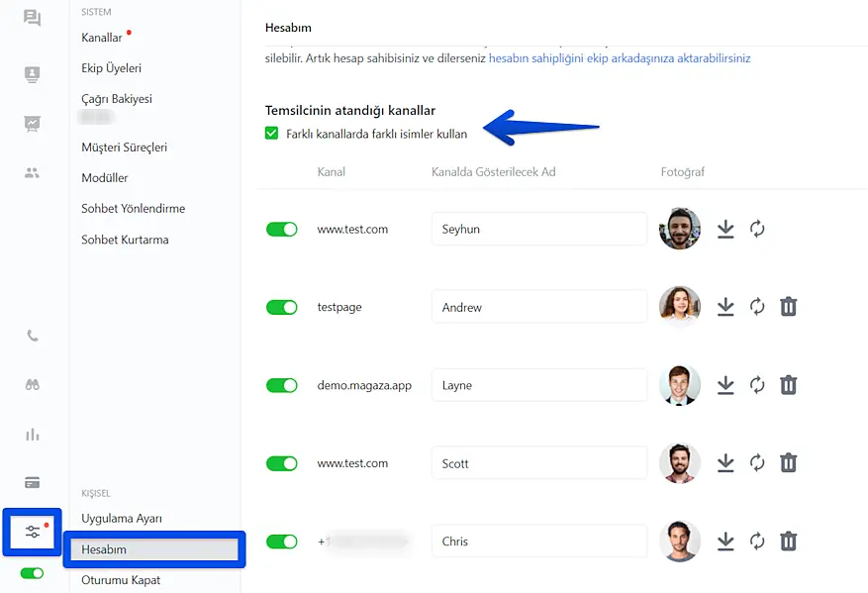Click Oturumu Kapat to log out
The image size is (868, 593).
click(121, 580)
